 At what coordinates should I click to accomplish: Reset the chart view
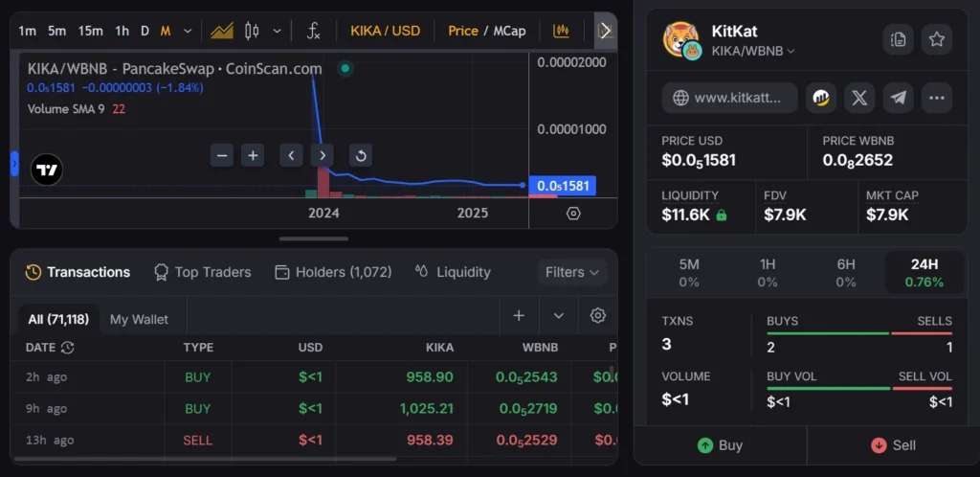361,155
